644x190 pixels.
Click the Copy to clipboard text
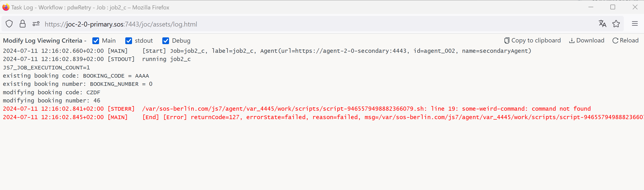tap(536, 40)
